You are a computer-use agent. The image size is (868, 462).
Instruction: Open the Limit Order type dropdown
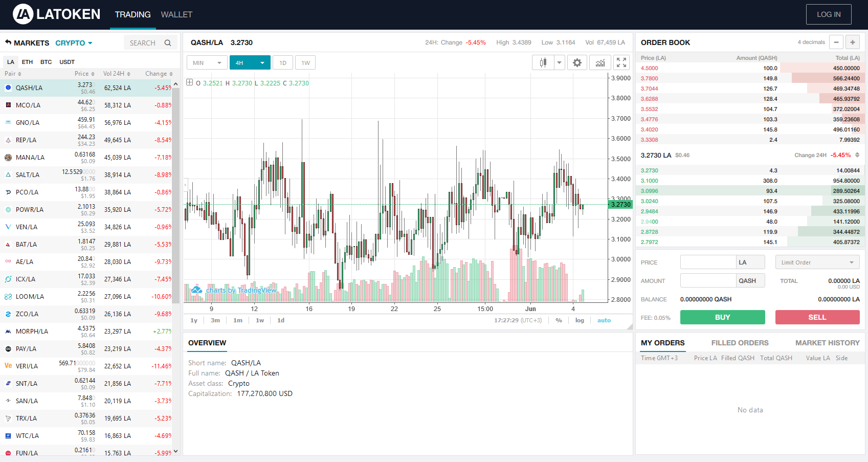click(x=817, y=262)
